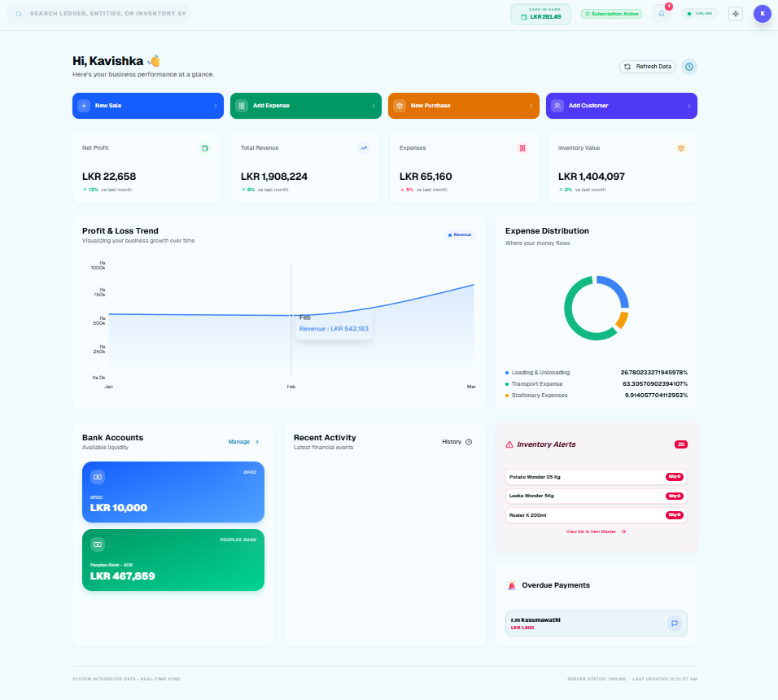Open the K user avatar menu
778x700 pixels.
pos(762,14)
